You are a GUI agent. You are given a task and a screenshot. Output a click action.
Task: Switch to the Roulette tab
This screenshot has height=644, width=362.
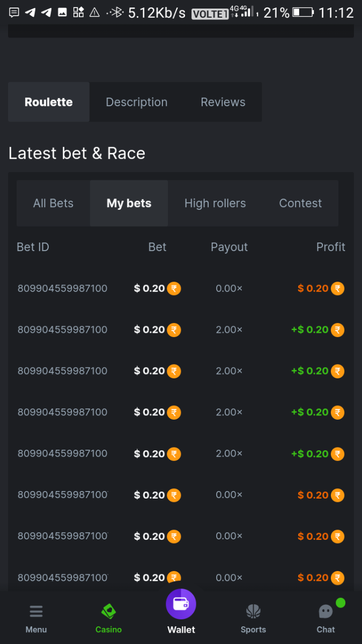pos(48,102)
